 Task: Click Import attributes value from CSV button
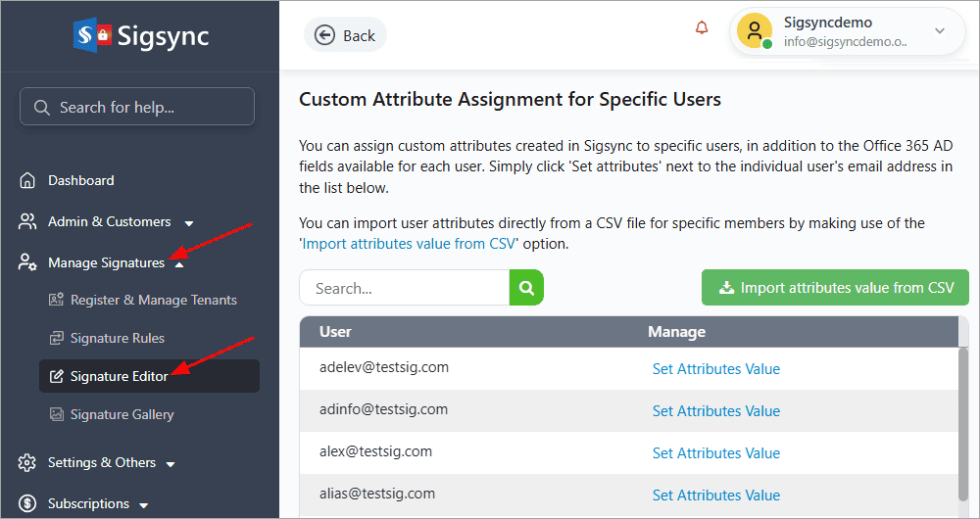pos(835,288)
